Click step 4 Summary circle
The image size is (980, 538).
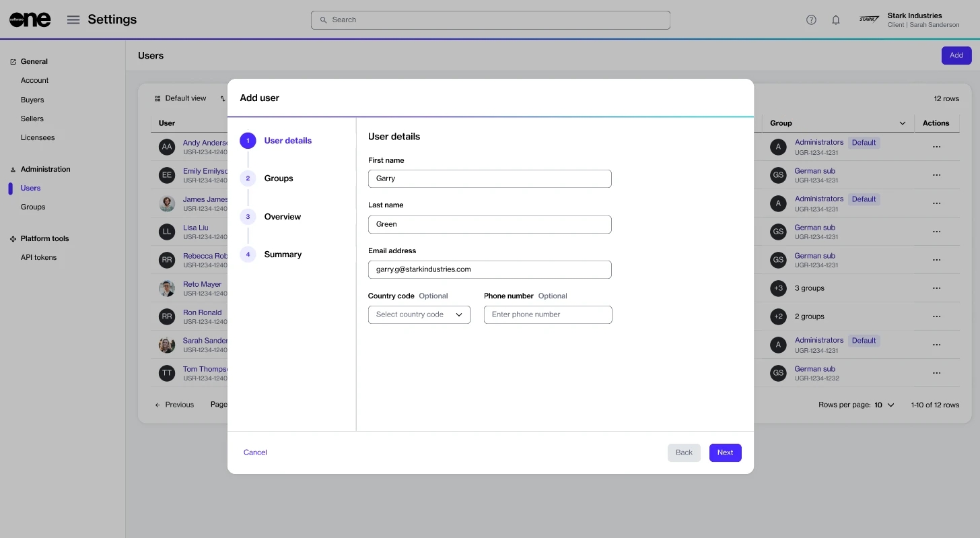coord(248,255)
